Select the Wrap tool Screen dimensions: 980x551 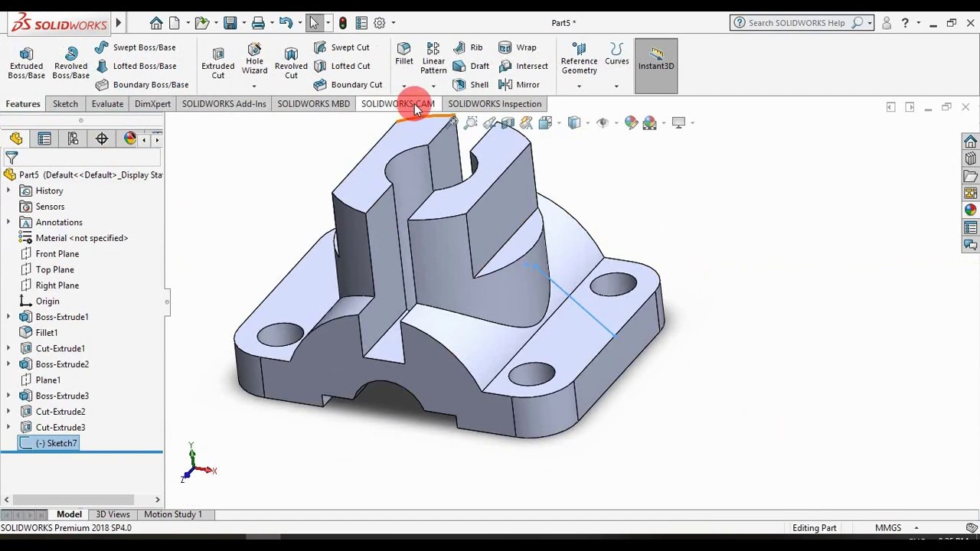point(518,47)
